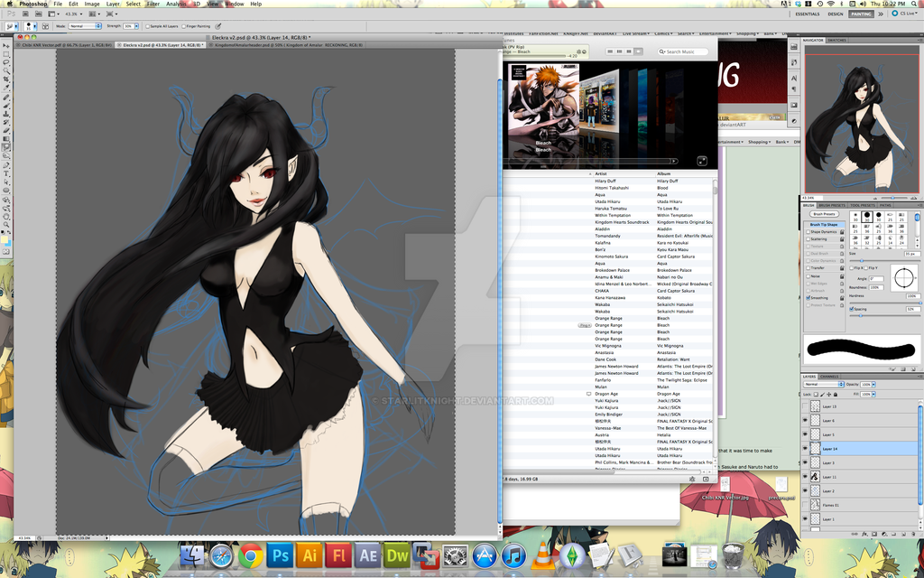The width and height of the screenshot is (924, 578).
Task: Select the Crop tool
Action: 6,79
